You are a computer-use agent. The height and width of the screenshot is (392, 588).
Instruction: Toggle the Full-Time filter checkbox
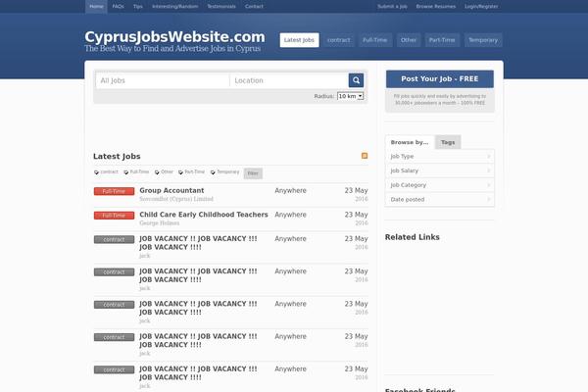click(125, 172)
